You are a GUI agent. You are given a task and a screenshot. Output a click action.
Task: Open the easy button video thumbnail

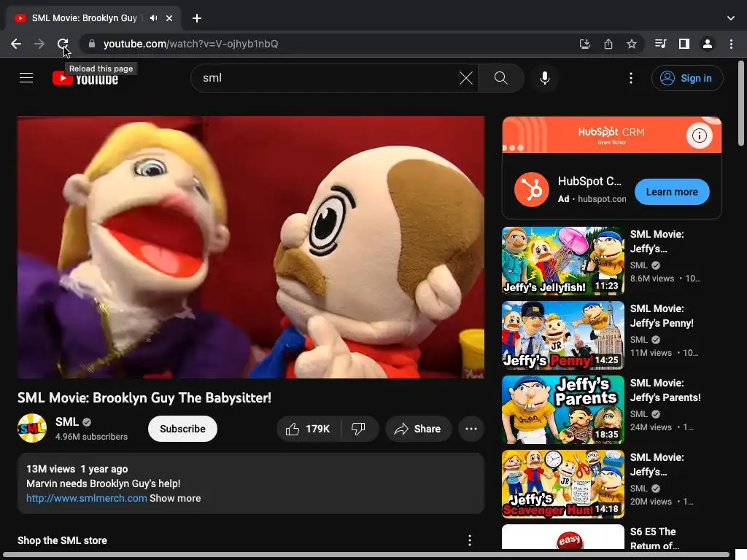click(563, 537)
